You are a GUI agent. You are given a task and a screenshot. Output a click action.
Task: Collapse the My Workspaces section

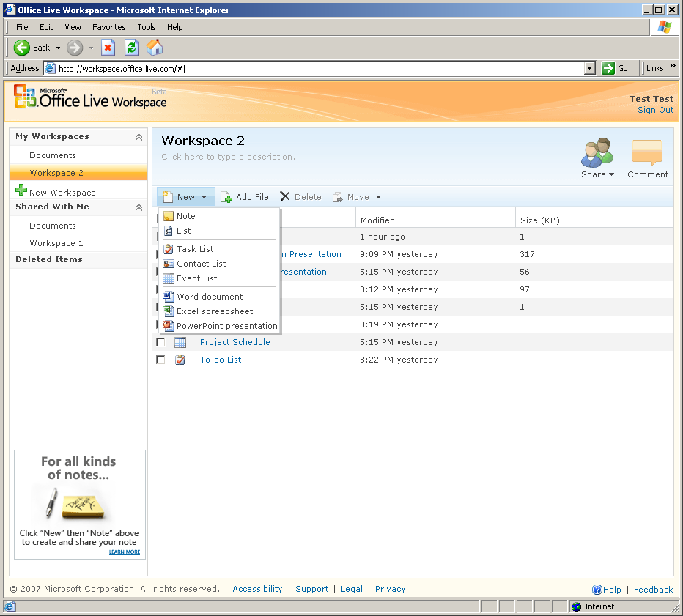[x=139, y=137]
